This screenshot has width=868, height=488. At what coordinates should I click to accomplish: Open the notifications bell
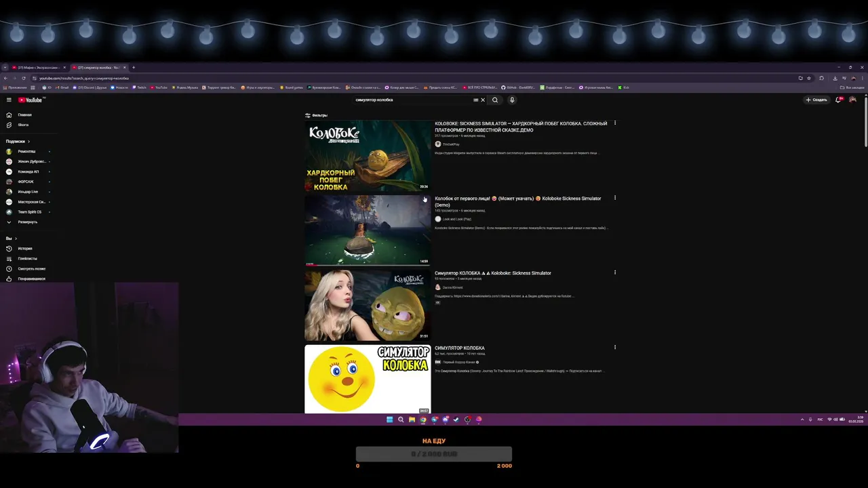pyautogui.click(x=839, y=100)
